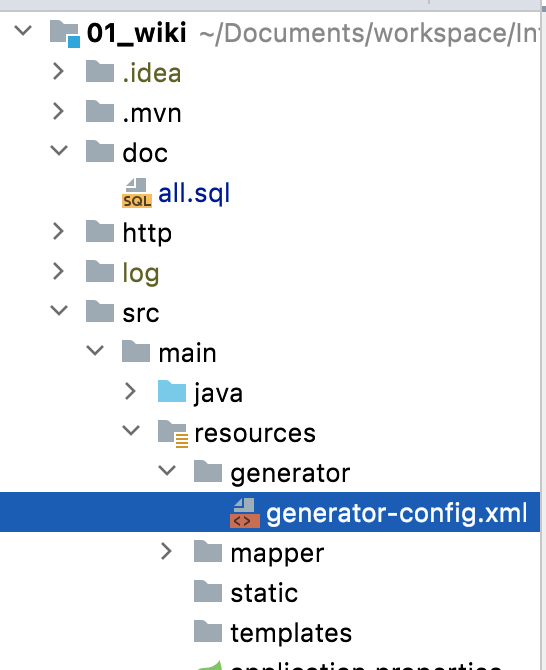Click the main folder icon
546x670 pixels.
tap(136, 352)
